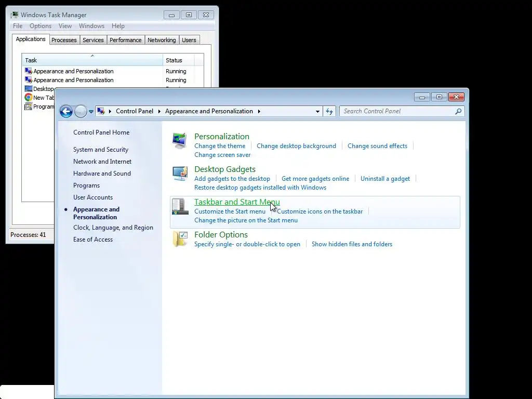Click Get more gadgets online link

click(x=315, y=179)
